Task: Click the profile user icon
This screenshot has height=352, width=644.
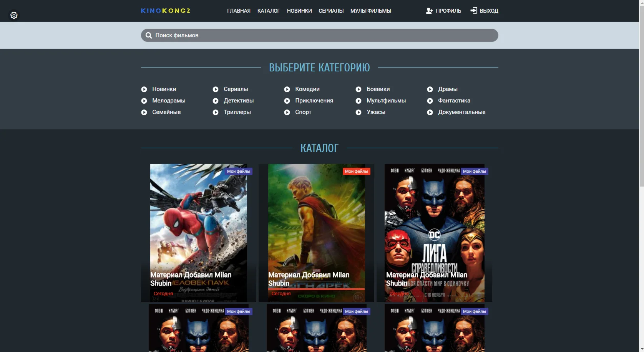Action: coord(429,11)
